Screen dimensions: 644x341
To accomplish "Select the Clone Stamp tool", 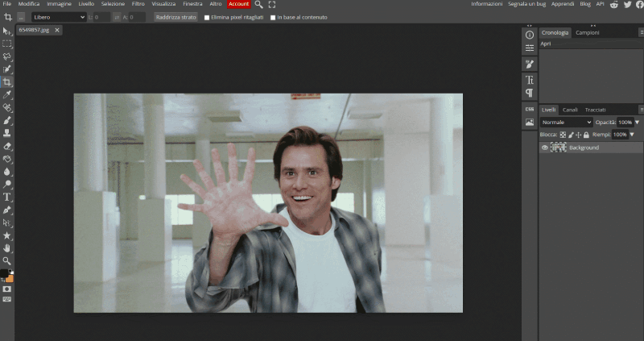I will pos(7,133).
